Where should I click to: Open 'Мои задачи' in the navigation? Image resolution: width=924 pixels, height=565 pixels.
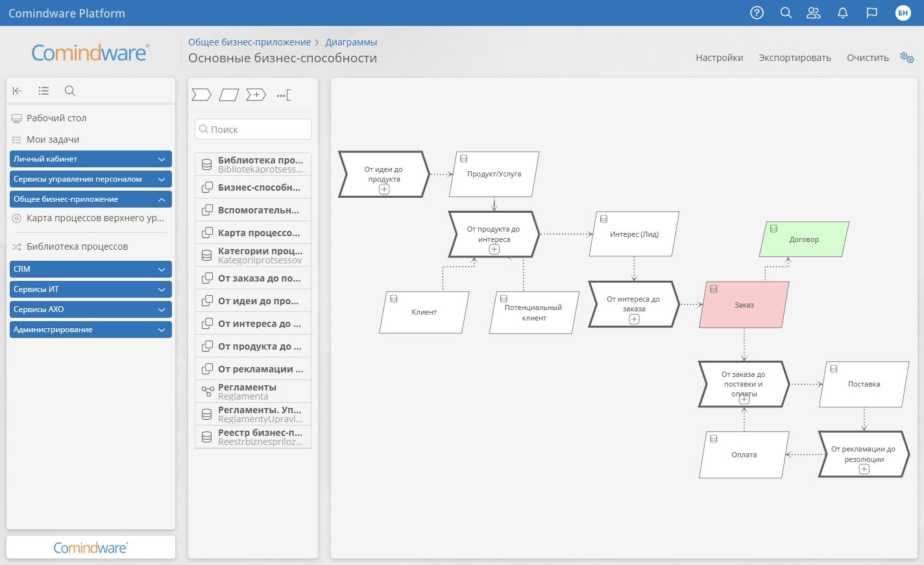53,139
